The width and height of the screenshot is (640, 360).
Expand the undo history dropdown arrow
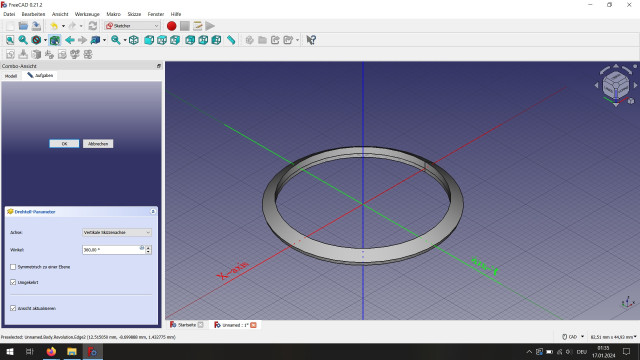pos(63,26)
